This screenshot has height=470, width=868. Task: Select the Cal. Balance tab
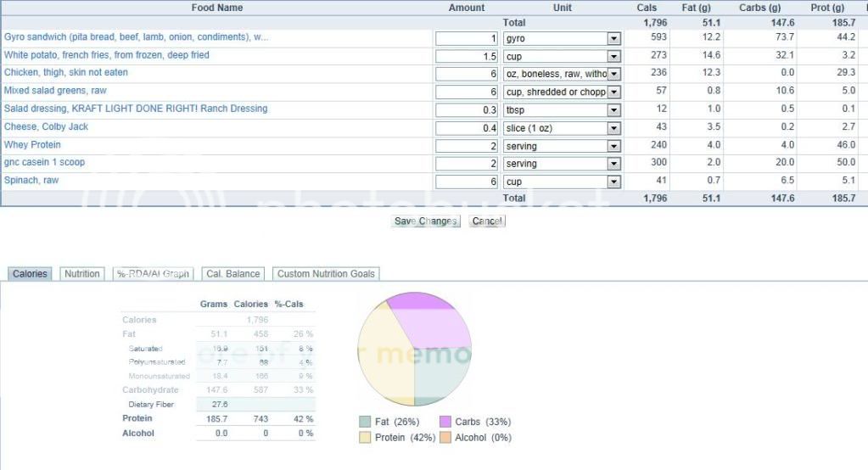(232, 274)
